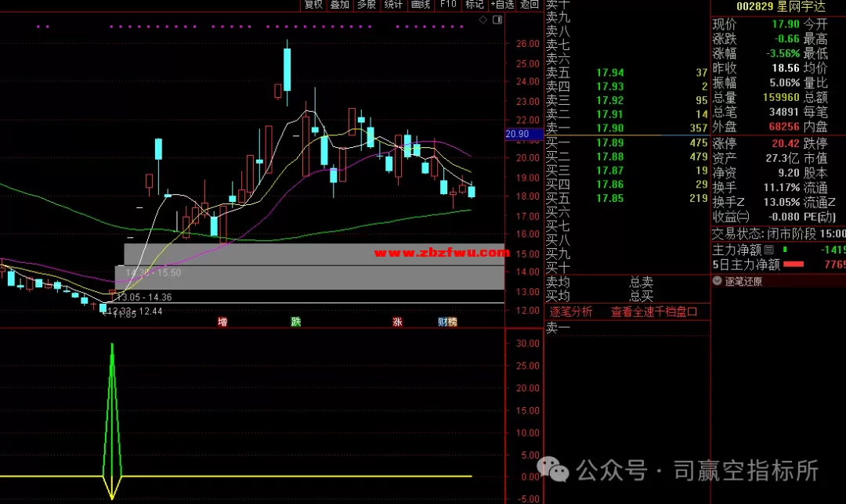Viewport: 846px width, 504px height.
Task: Click the 总买 label
Action: [x=641, y=296]
